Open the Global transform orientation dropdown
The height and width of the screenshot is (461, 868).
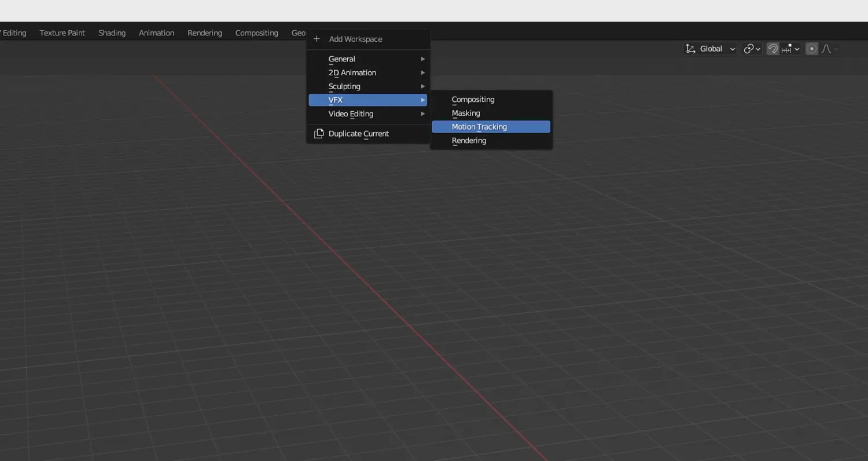[x=710, y=49]
